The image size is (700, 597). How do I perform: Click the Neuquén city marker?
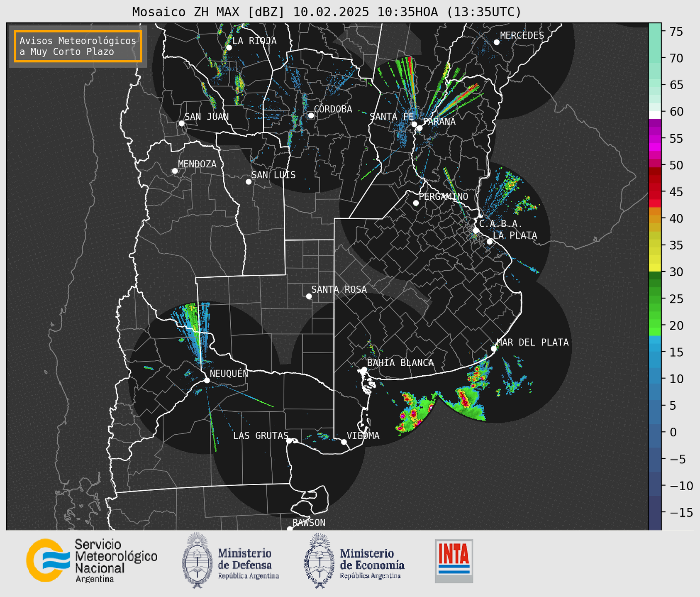tap(207, 380)
